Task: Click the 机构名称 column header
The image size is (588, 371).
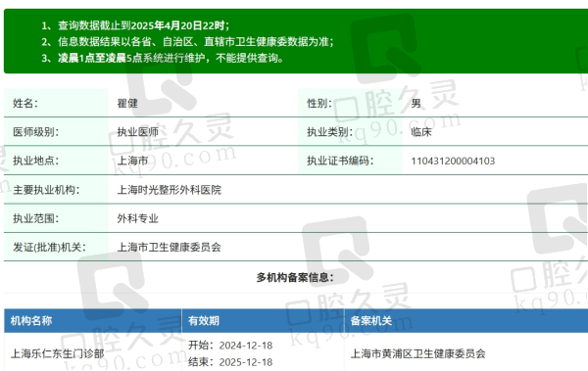Action: click(31, 321)
